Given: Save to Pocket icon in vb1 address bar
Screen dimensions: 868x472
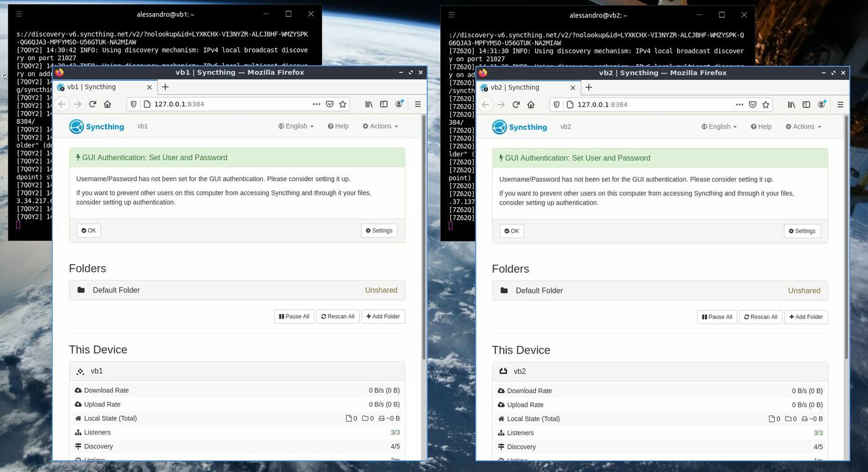Looking at the screenshot, I should (330, 104).
